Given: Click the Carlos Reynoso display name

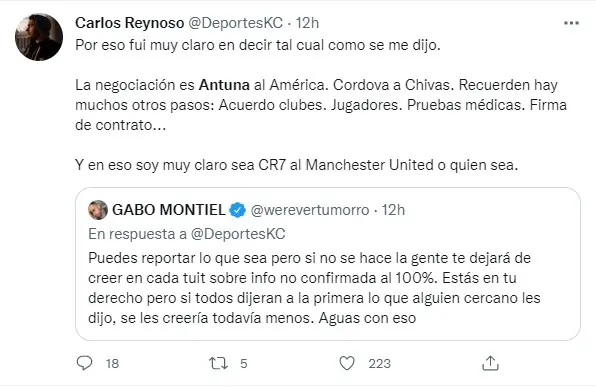Looking at the screenshot, I should [x=130, y=23].
